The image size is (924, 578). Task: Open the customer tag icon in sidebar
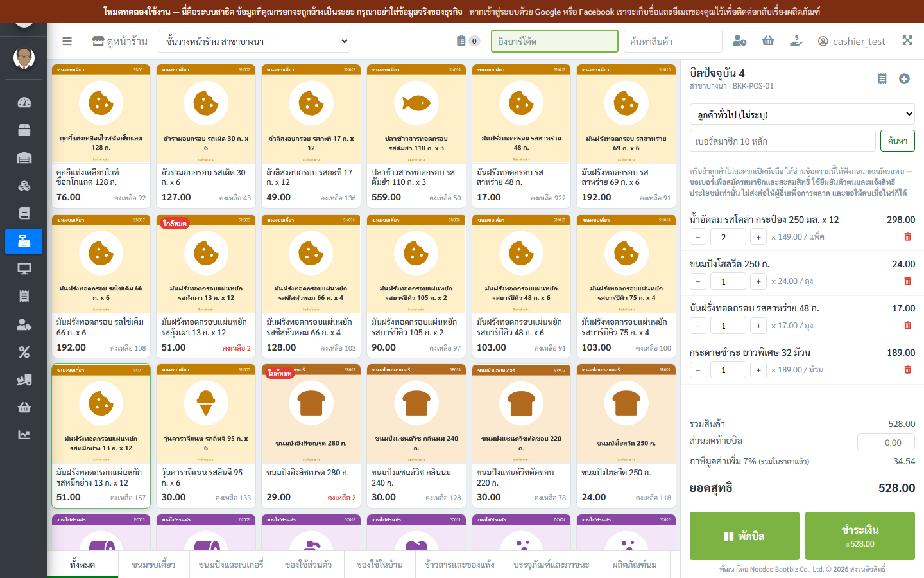(24, 324)
